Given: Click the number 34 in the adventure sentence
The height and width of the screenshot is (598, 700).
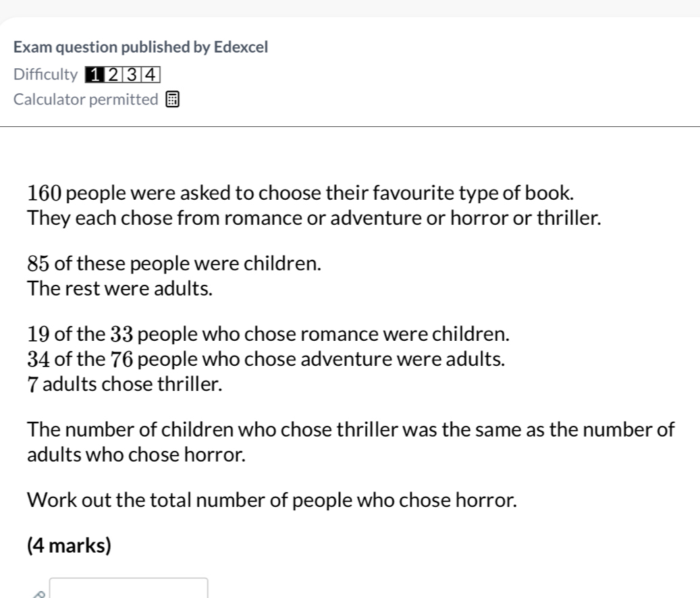Looking at the screenshot, I should [38, 359].
